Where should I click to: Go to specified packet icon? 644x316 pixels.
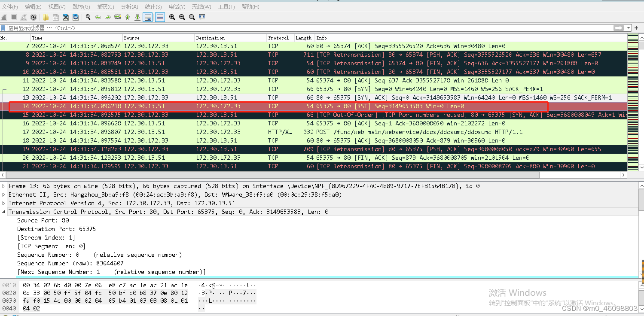(118, 17)
